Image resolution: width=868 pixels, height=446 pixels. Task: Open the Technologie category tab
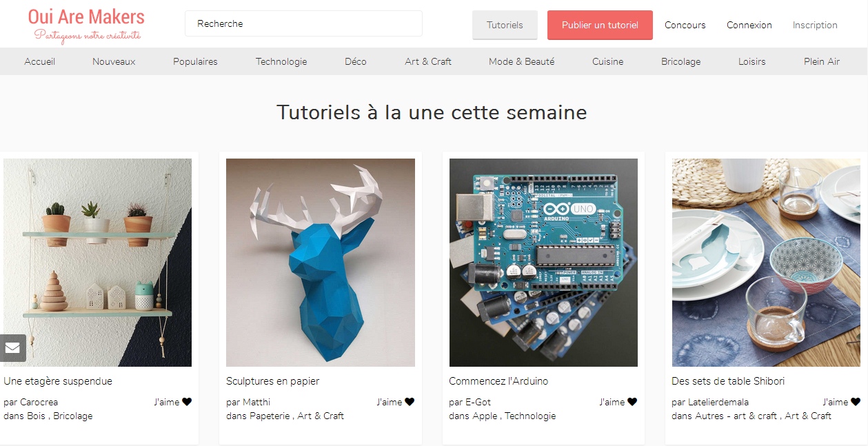(281, 61)
